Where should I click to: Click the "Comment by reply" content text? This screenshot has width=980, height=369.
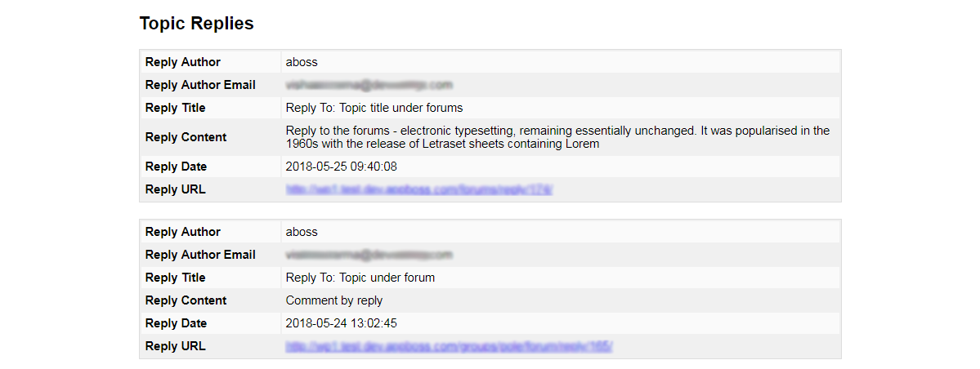click(x=334, y=300)
